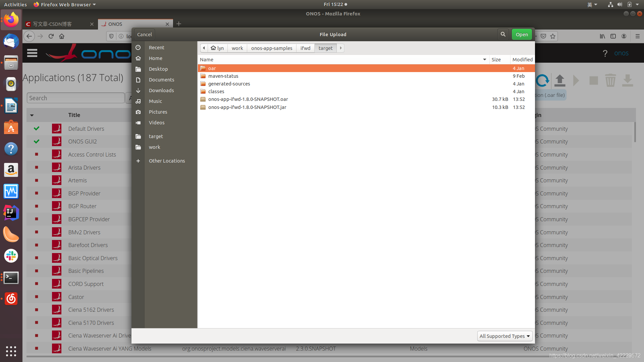Open the Help dock icon
Image resolution: width=644 pixels, height=362 pixels.
pyautogui.click(x=11, y=149)
